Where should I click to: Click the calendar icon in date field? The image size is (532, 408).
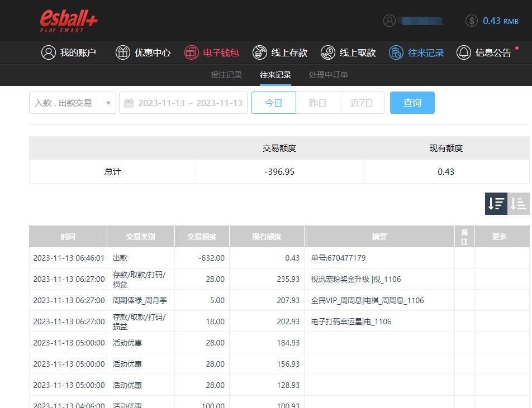[x=129, y=103]
